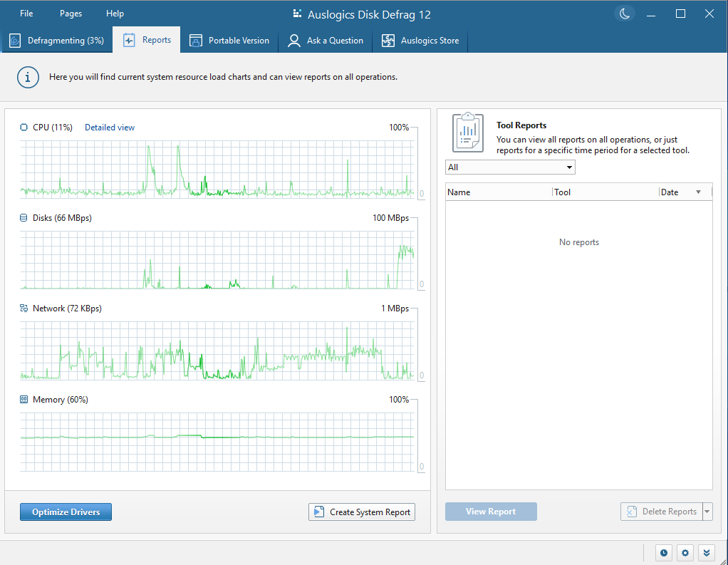Click the Network usage icon
The image size is (728, 565).
(24, 308)
